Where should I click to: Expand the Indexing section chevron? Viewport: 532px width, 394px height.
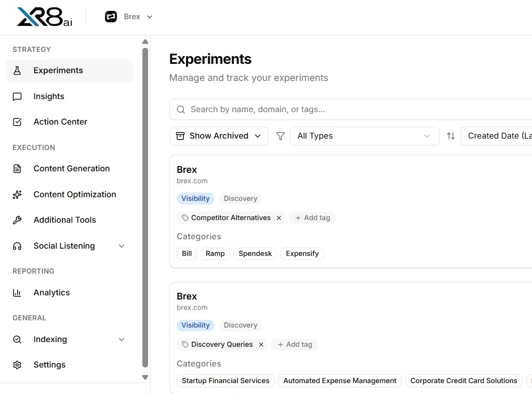[122, 339]
